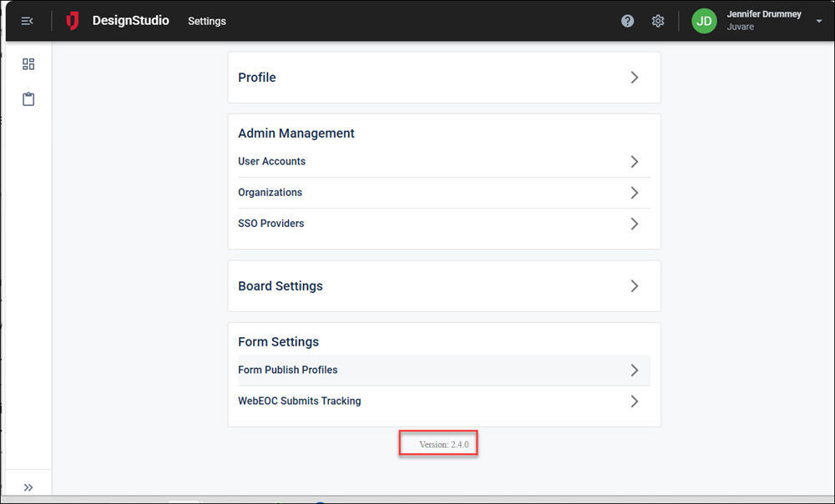Open the SSO Providers row
The width and height of the screenshot is (835, 504).
click(x=271, y=224)
